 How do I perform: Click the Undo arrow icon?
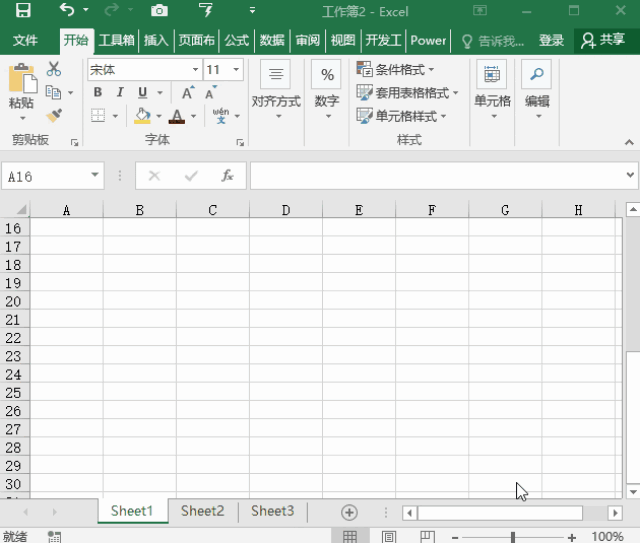coord(67,11)
